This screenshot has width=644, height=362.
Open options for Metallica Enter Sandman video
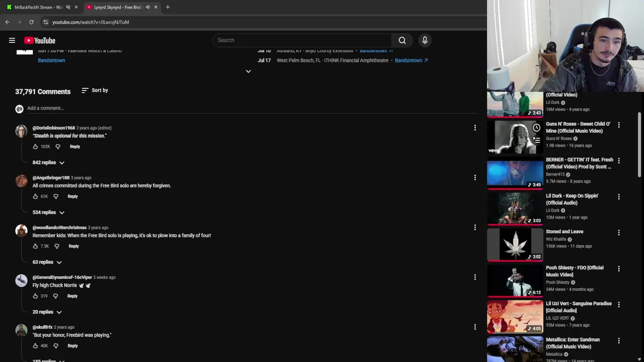619,340
